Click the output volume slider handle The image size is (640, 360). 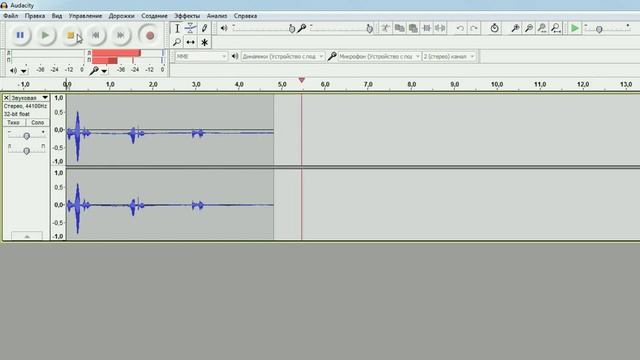point(291,29)
